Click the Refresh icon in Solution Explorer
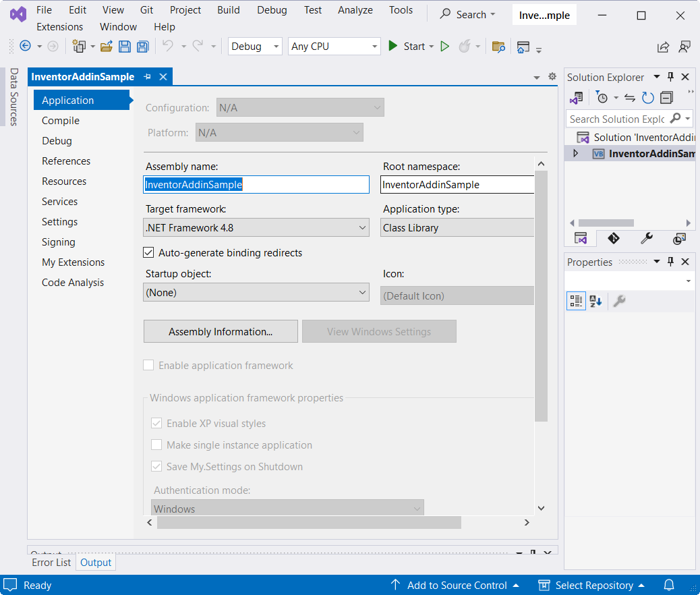 click(x=648, y=98)
